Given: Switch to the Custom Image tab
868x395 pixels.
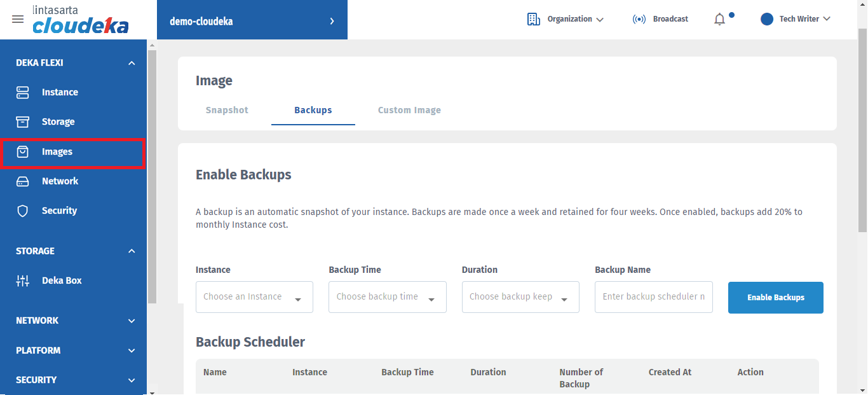Looking at the screenshot, I should click(409, 110).
